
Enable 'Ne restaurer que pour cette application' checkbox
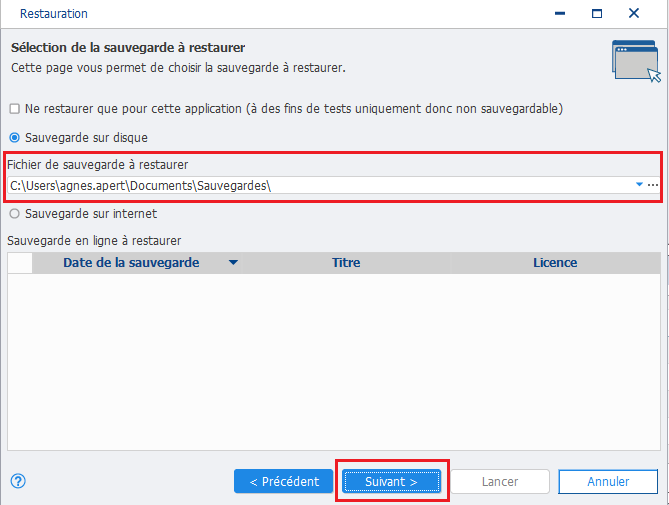15,109
